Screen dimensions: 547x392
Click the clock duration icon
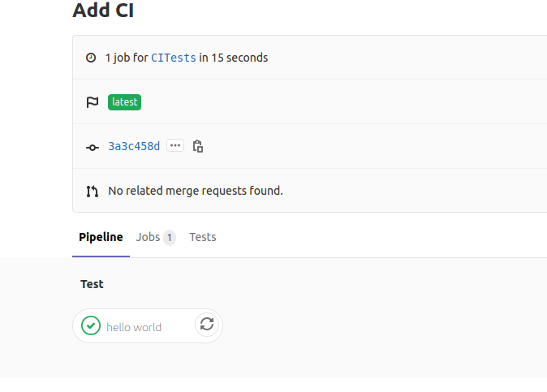tap(92, 58)
